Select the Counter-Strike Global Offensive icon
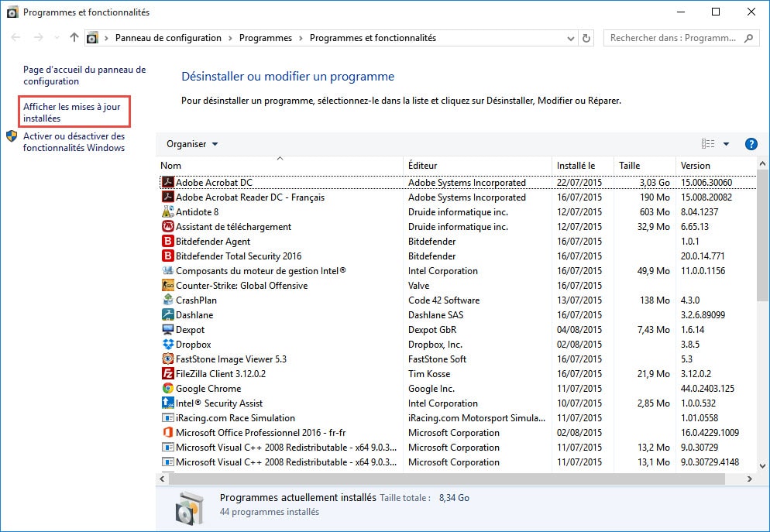This screenshot has width=770, height=532. [x=168, y=285]
